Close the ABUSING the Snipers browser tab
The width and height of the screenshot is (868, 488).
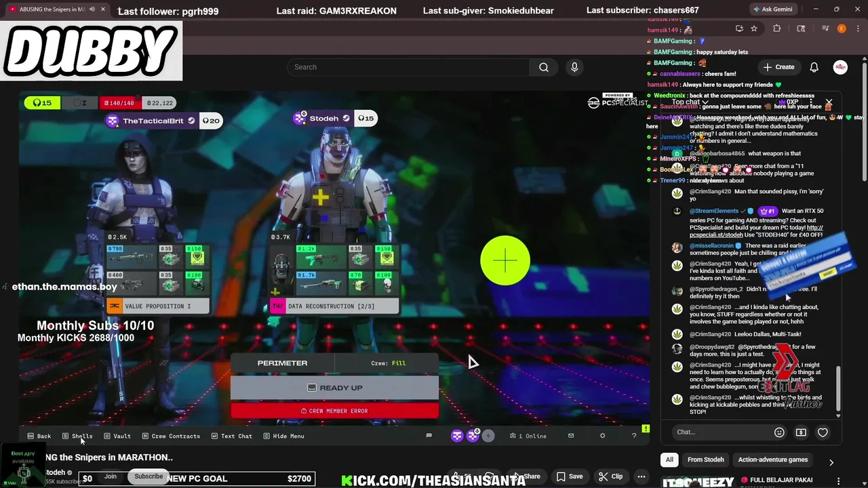tap(103, 9)
